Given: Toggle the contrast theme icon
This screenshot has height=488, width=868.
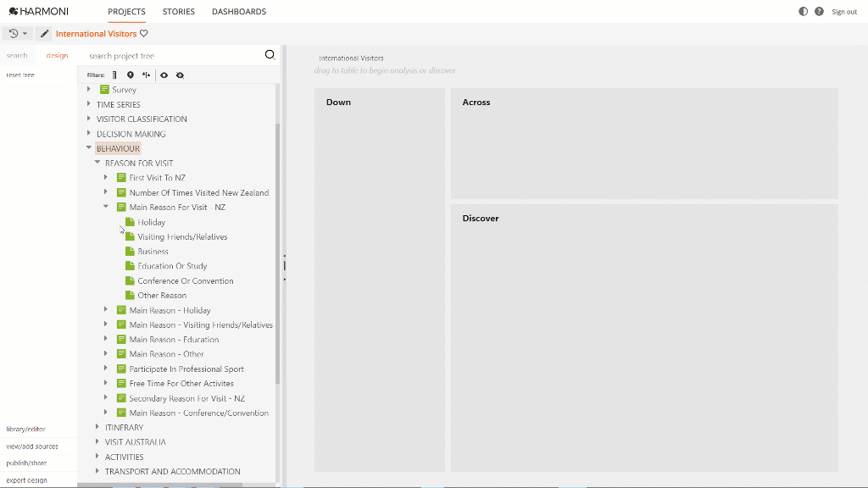Looking at the screenshot, I should coord(804,12).
